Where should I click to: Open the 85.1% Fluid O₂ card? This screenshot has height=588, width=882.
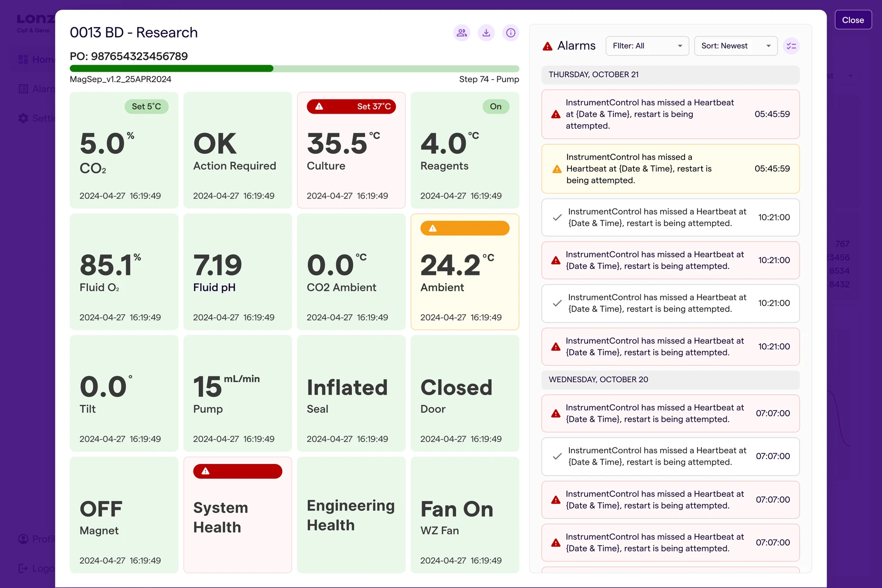coord(124,271)
